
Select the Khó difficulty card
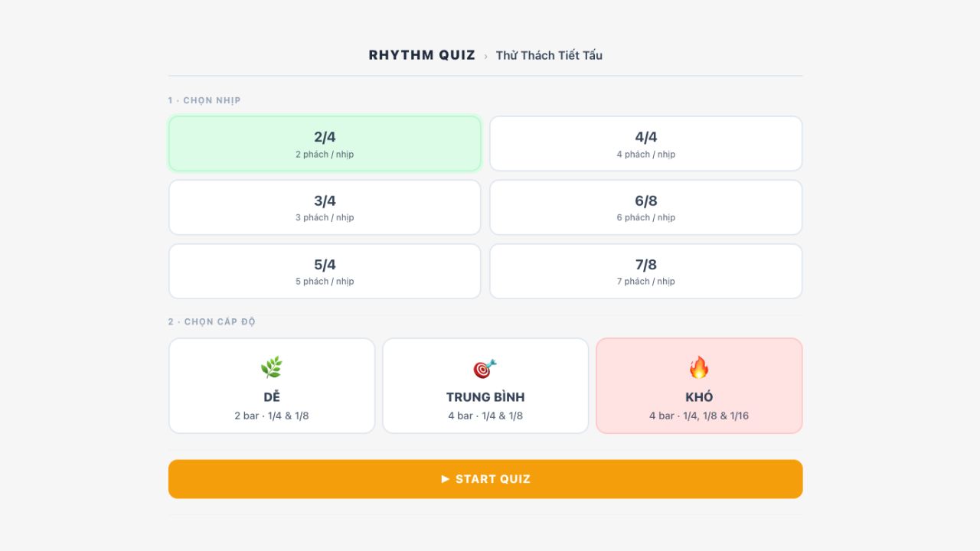699,386
